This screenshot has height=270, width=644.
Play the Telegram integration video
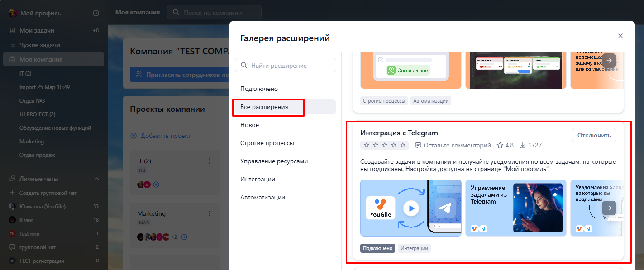[x=411, y=208]
